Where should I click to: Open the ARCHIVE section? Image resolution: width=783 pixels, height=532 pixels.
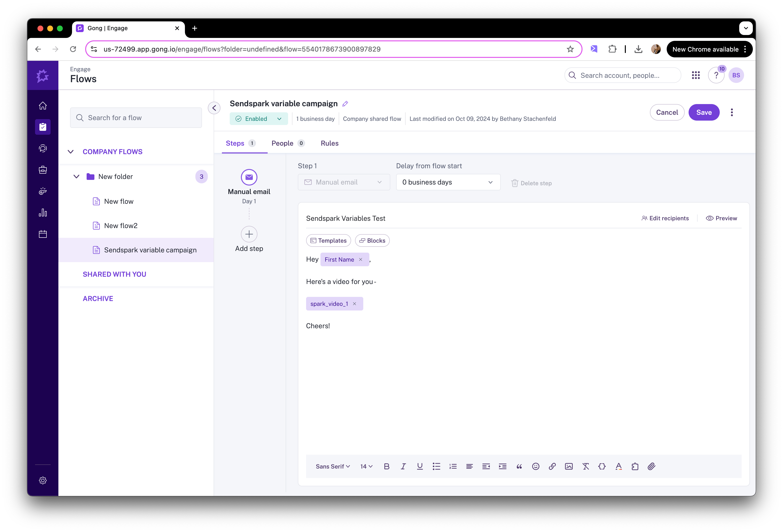[x=98, y=299]
